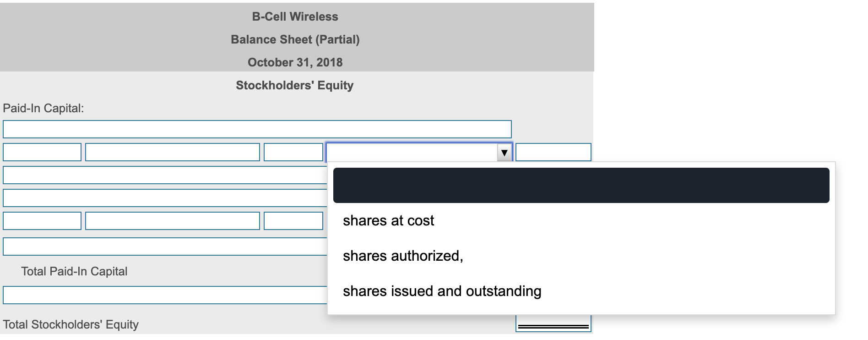Click the full-width input row below the shares row
868x340 pixels.
point(163,175)
